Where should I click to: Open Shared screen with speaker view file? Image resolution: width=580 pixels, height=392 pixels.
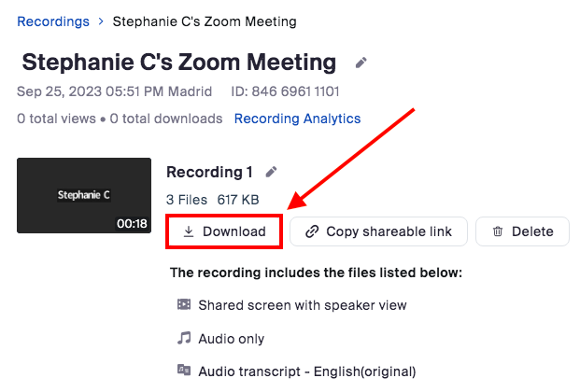(303, 305)
